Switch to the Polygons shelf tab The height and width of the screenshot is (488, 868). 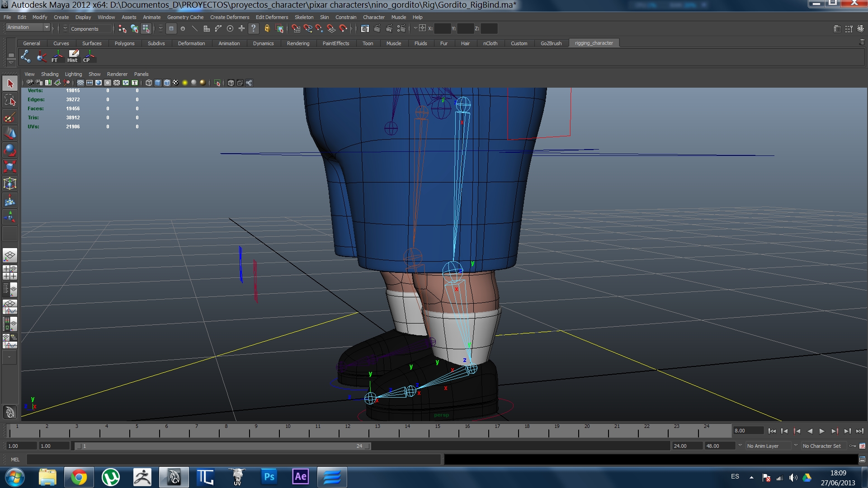(x=124, y=43)
